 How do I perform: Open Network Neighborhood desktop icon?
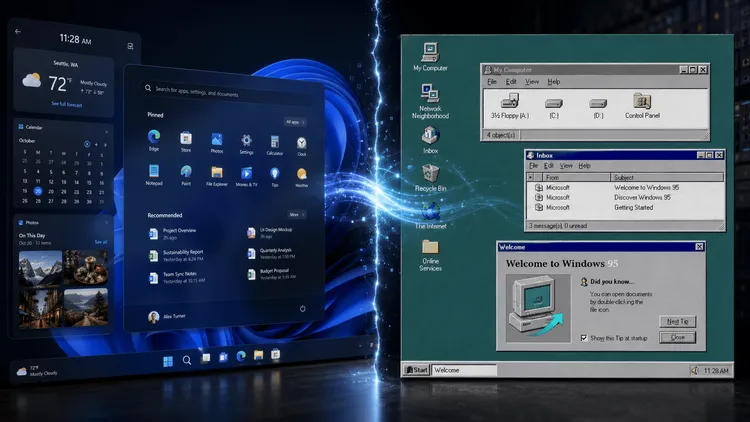coord(430,101)
